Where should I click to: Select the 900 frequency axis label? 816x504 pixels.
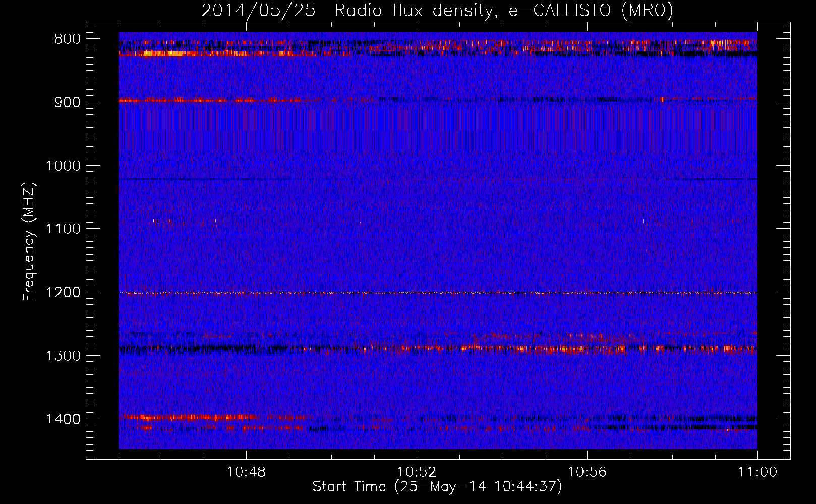tap(67, 102)
